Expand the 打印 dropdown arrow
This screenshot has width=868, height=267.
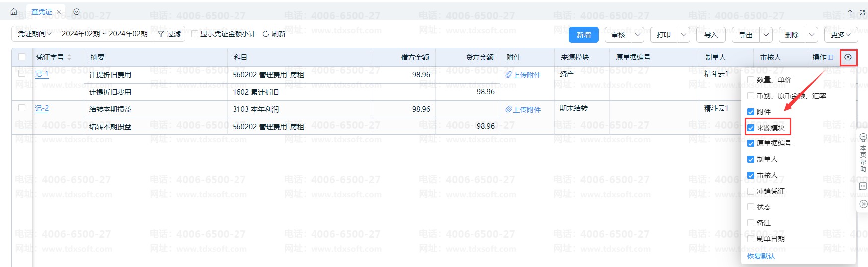(684, 35)
